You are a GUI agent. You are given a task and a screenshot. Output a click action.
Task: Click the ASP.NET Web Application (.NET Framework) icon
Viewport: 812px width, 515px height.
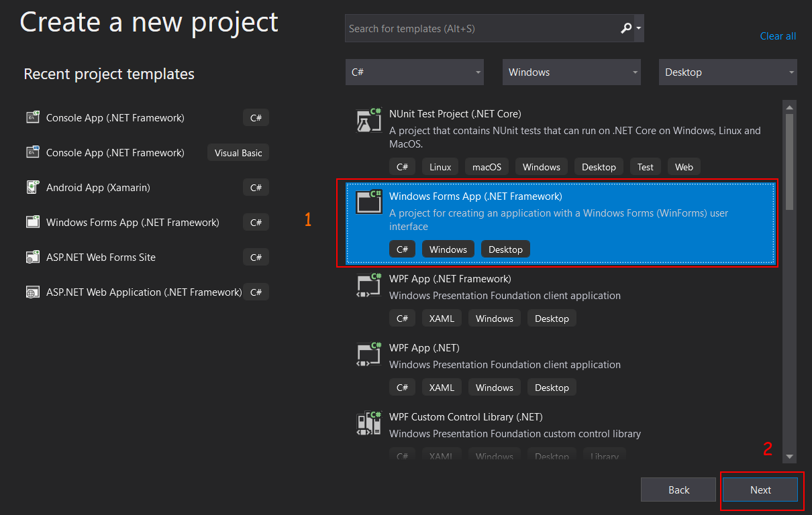click(x=33, y=292)
